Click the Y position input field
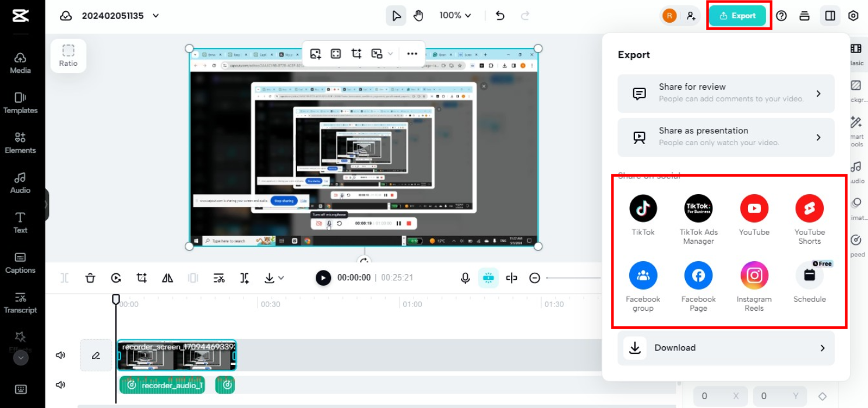 click(x=780, y=396)
